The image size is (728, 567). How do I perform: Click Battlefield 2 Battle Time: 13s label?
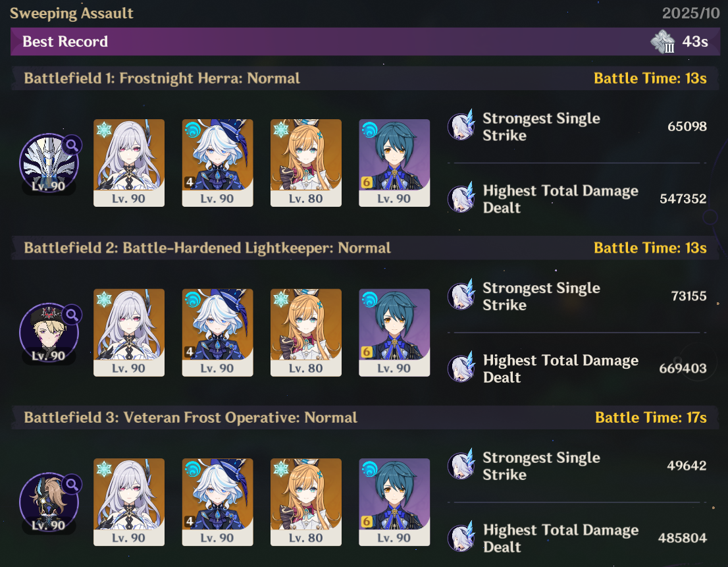[x=650, y=248]
